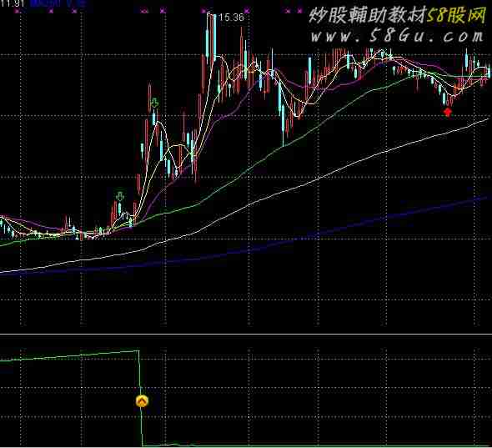The height and width of the screenshot is (448, 492).
Task: Click the red up-arrow signal below the candles
Action: (x=448, y=112)
